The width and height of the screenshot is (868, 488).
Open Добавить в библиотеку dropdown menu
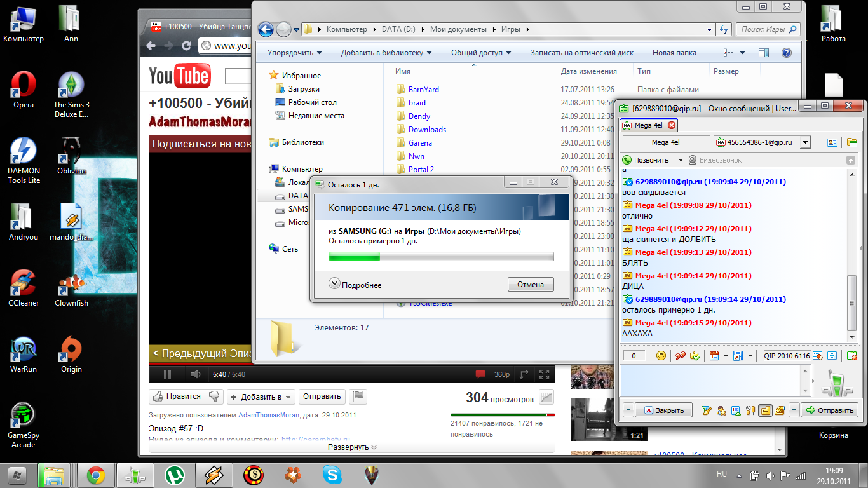coord(386,53)
